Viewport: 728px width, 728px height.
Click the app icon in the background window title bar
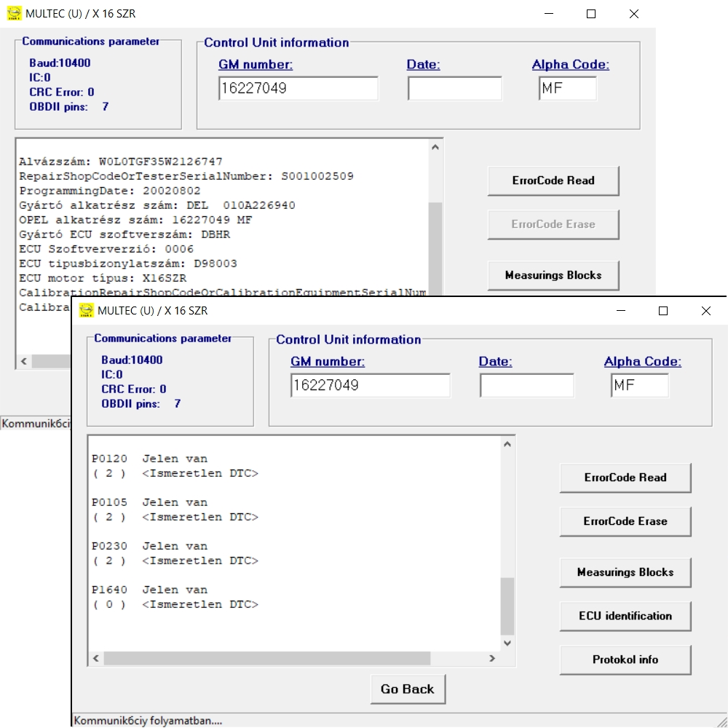(15, 14)
